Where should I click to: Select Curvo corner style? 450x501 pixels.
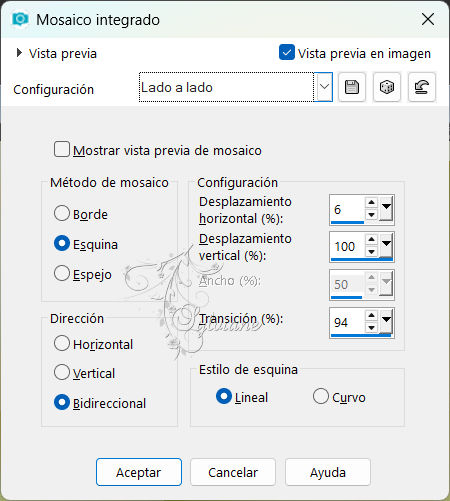[321, 396]
